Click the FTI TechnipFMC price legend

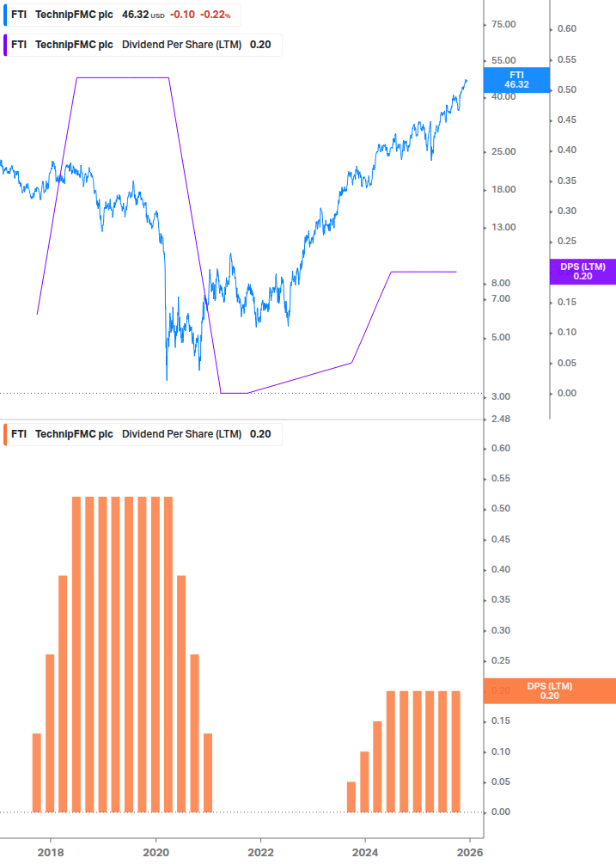[122, 15]
